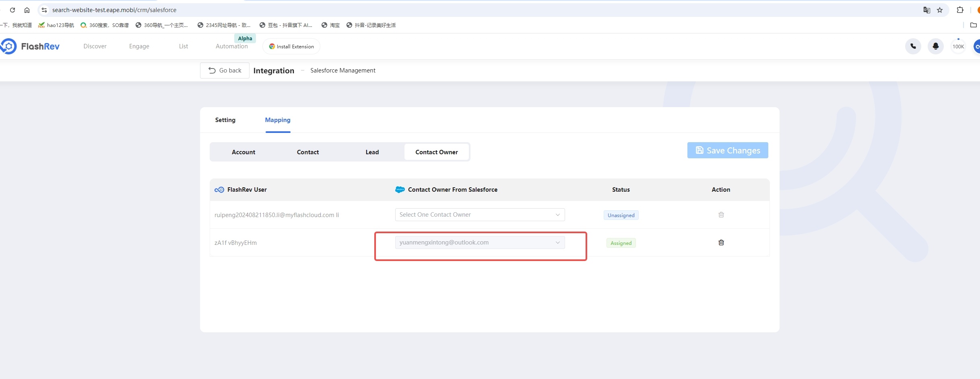Open the 360导航 bookmark
Viewport: 980px width, 379px height.
(162, 25)
